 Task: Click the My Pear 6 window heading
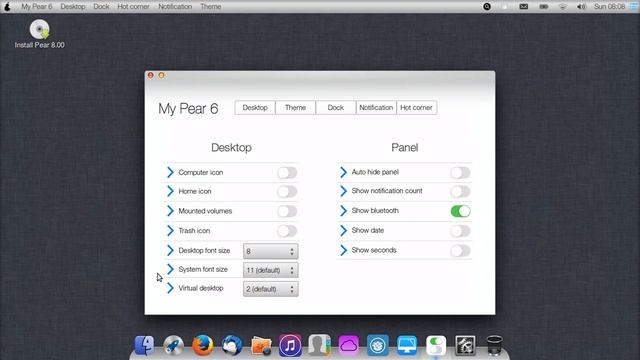coord(188,109)
